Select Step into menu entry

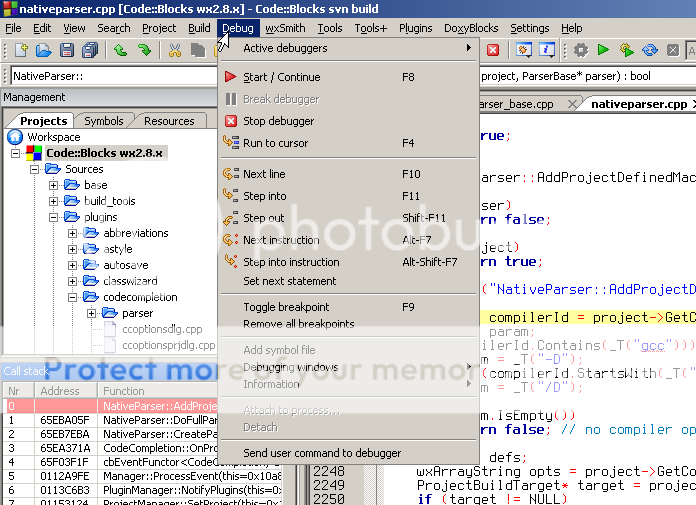coord(349,196)
